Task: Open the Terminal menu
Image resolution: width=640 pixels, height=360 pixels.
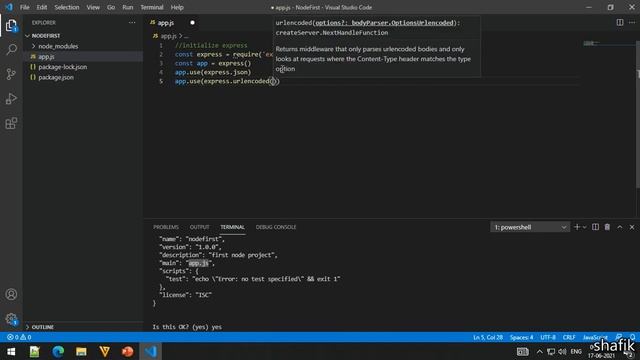Action: click(x=152, y=7)
